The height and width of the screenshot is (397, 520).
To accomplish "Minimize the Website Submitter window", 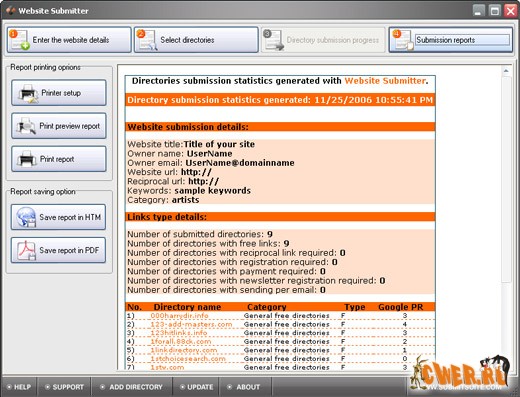I will point(479,11).
